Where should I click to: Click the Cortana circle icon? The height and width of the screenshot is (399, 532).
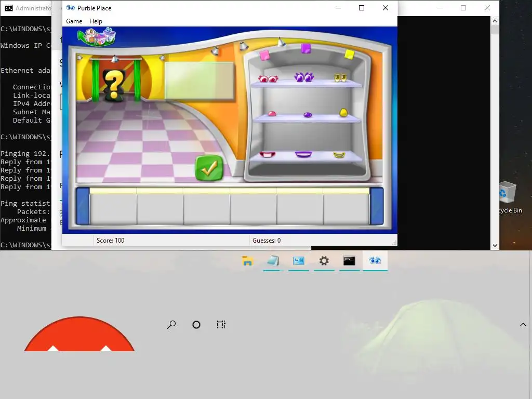pyautogui.click(x=196, y=325)
